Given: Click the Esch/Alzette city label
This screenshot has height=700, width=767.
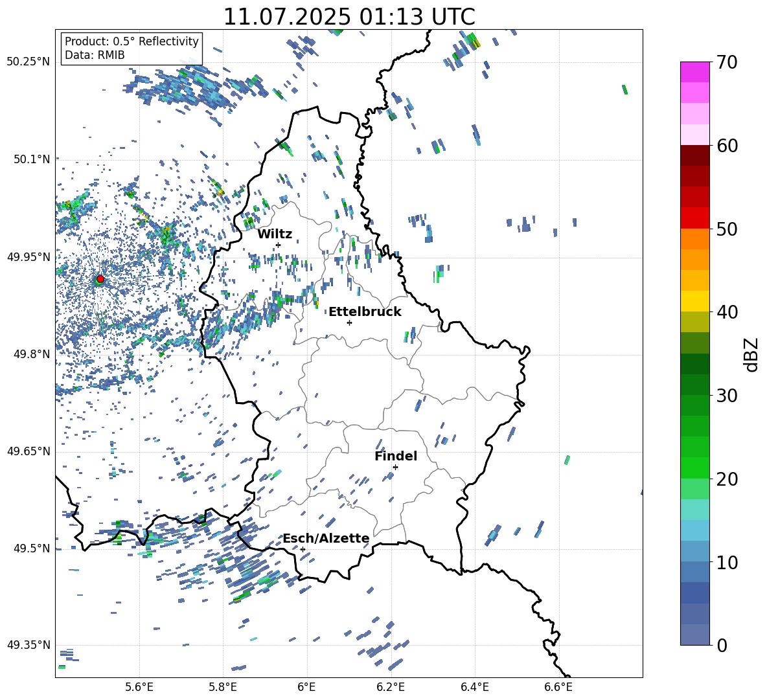Looking at the screenshot, I should [x=326, y=539].
